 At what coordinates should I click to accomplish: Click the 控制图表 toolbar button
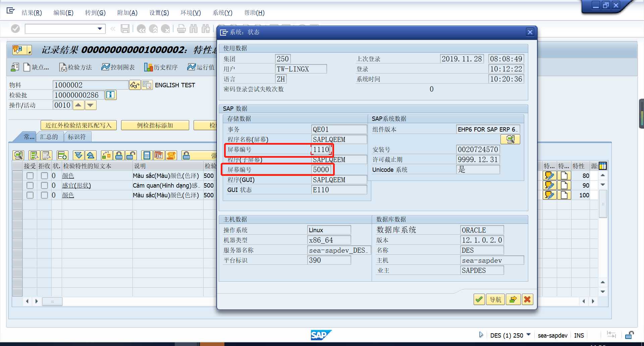point(118,67)
